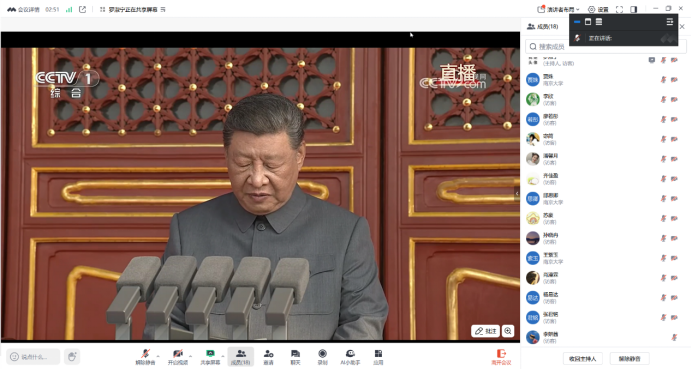Enter fullscreen mode via top-right bracket icon
Screen dimensions: 693x370
point(620,9)
